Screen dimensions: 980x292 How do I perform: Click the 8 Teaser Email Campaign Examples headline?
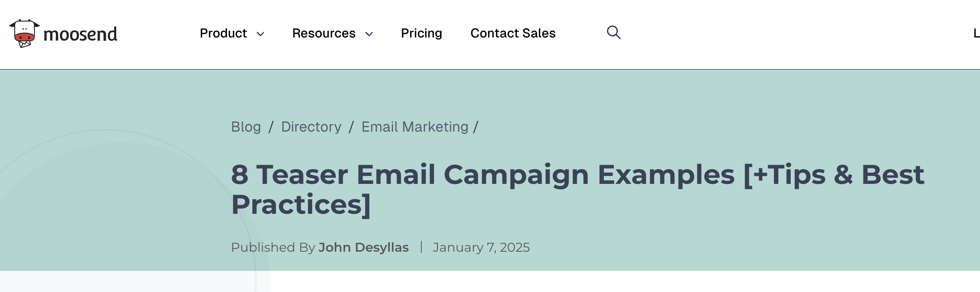coord(577,189)
